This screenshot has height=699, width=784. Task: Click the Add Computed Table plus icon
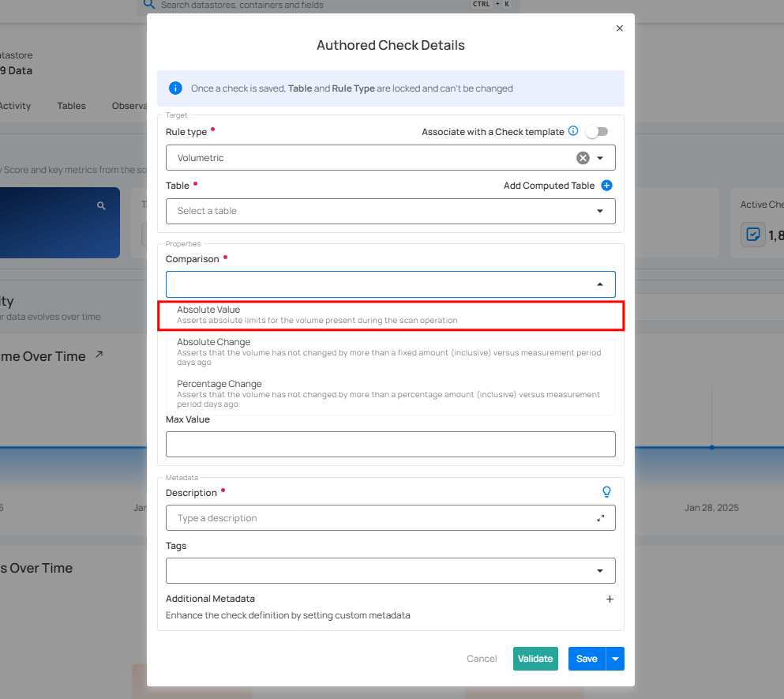[606, 186]
